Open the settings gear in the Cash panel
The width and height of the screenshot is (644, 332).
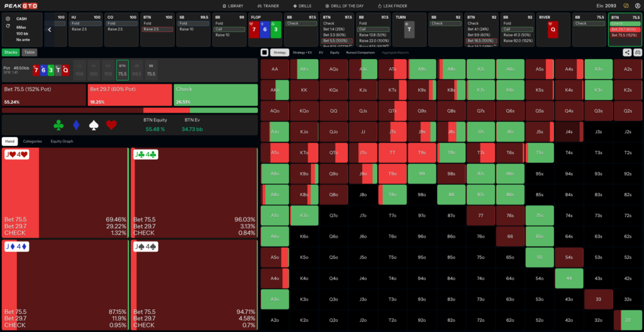point(8,19)
